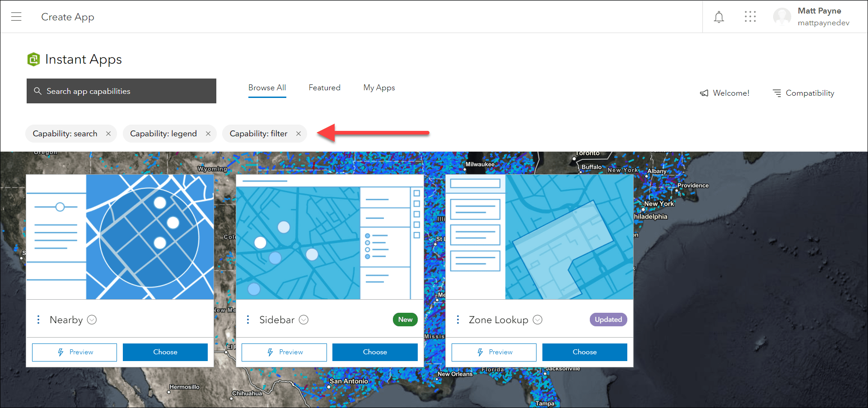
Task: Click the mattpaynedev username text
Action: (x=823, y=23)
